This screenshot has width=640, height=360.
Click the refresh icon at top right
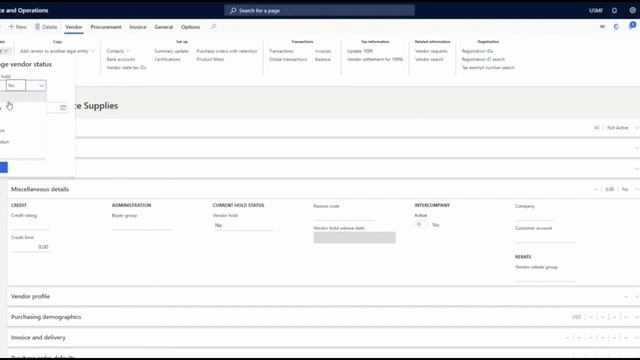tap(616, 27)
